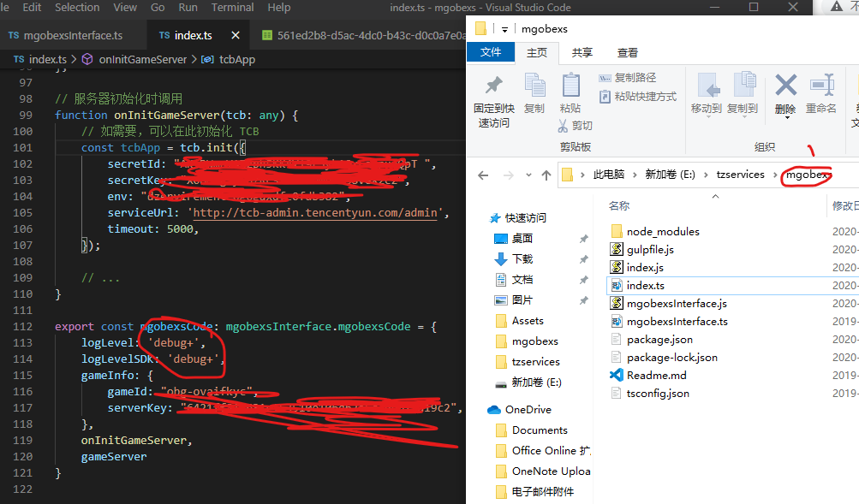Open the 文档 quick access item

522,280
